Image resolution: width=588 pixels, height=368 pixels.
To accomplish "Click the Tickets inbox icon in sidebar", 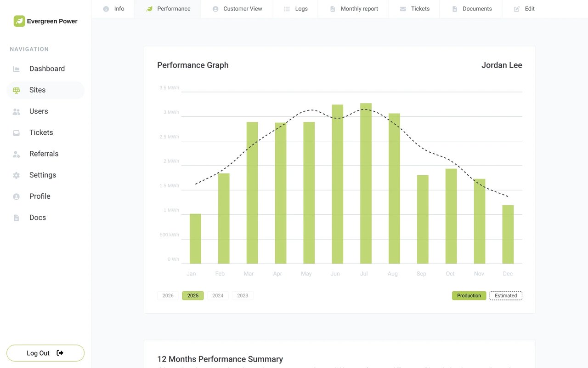I will click(17, 132).
